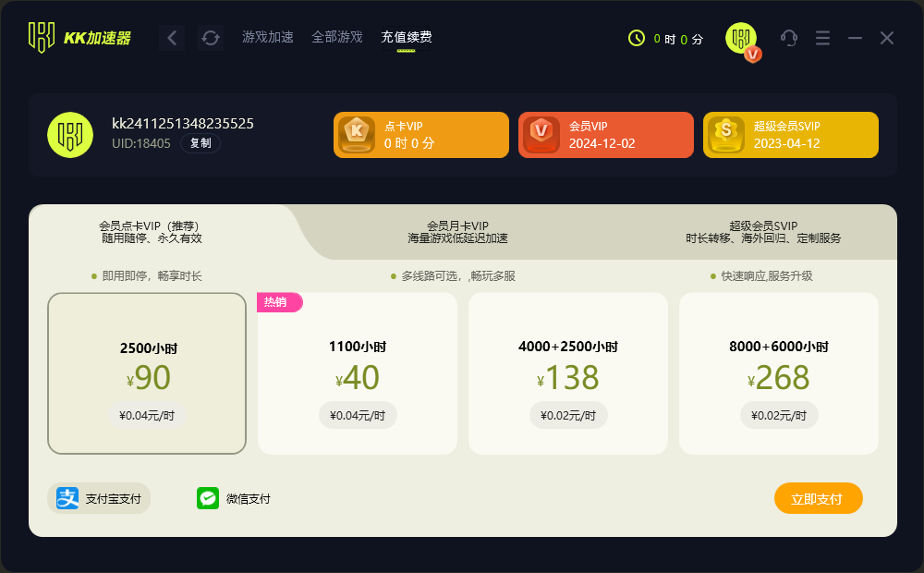Select 会员点卡VIP (推荐) plan tab
The image size is (924, 573).
point(152,232)
